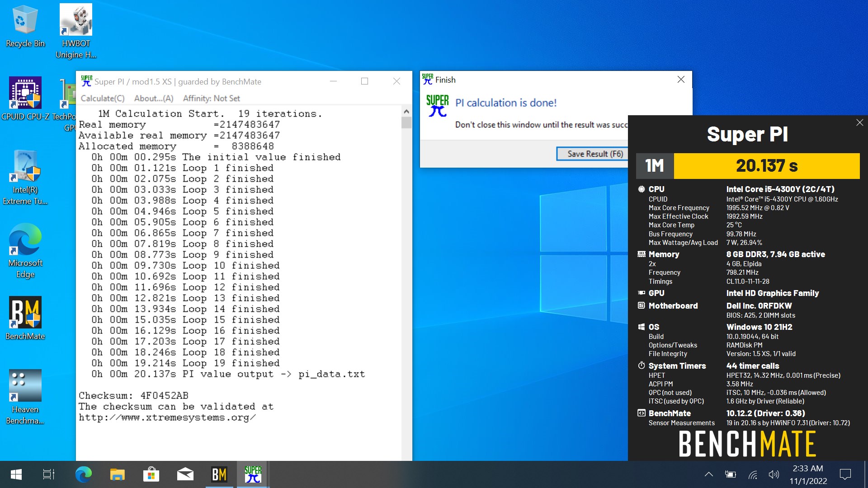868x488 pixels.
Task: Launch Intel Extreme Tuning Utility shortcut
Action: click(x=25, y=177)
